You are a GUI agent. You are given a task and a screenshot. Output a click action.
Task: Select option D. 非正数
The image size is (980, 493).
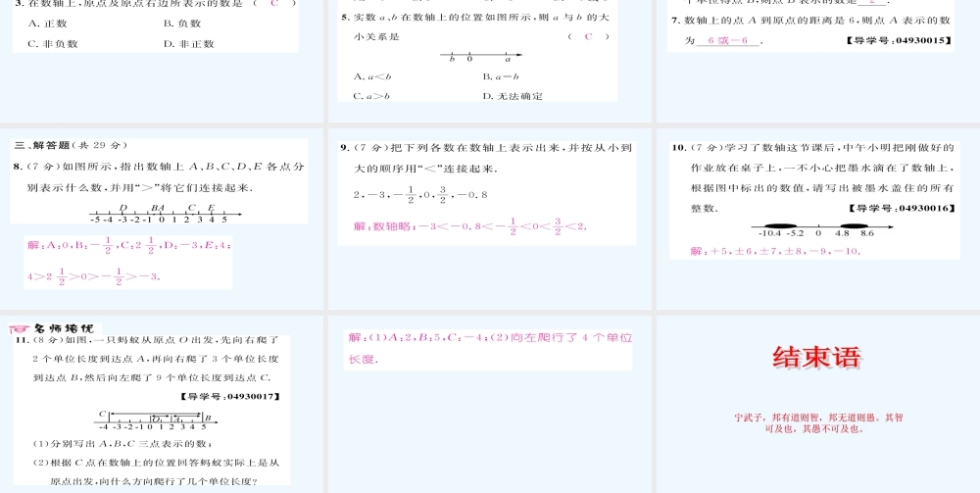point(189,44)
